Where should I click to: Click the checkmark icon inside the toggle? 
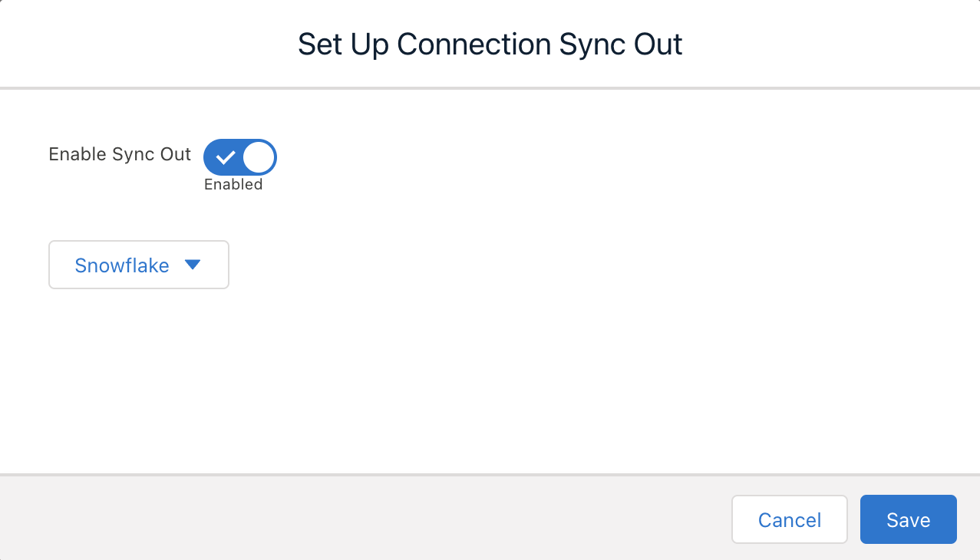click(224, 156)
